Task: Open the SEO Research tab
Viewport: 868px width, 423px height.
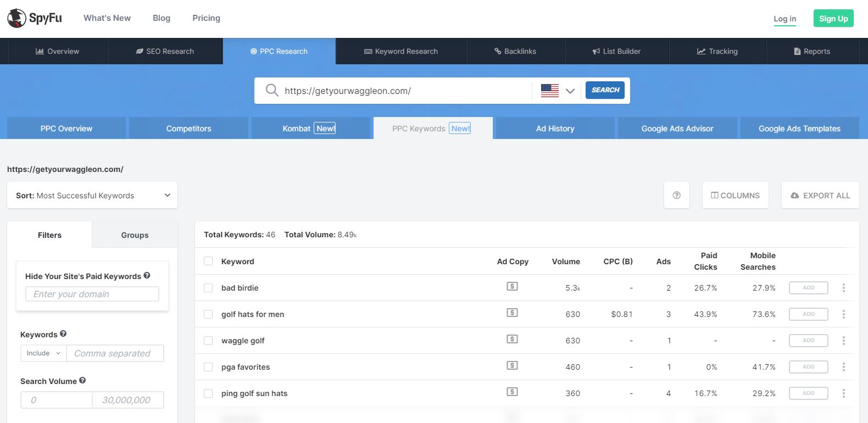Action: tap(165, 51)
